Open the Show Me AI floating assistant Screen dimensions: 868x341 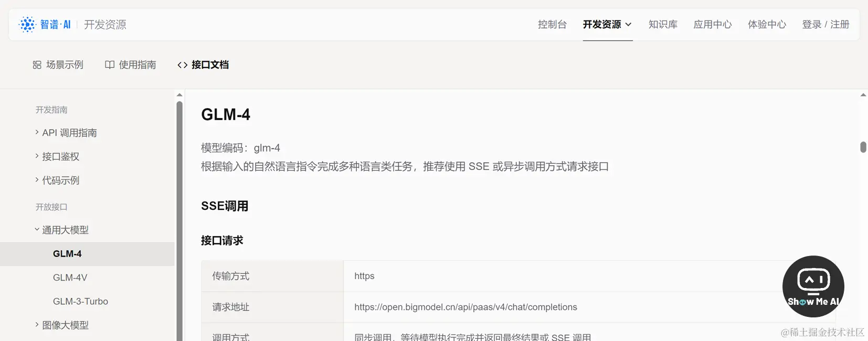[813, 286]
